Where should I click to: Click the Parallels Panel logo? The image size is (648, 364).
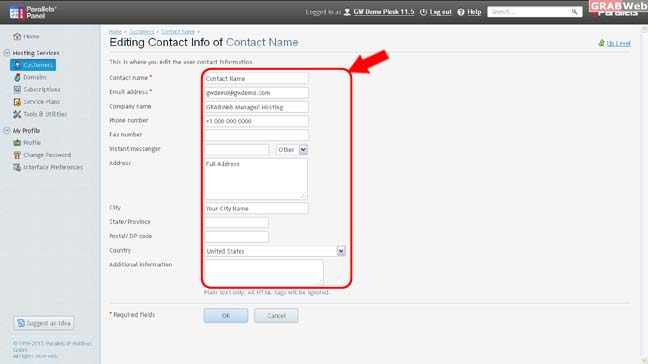tap(33, 12)
